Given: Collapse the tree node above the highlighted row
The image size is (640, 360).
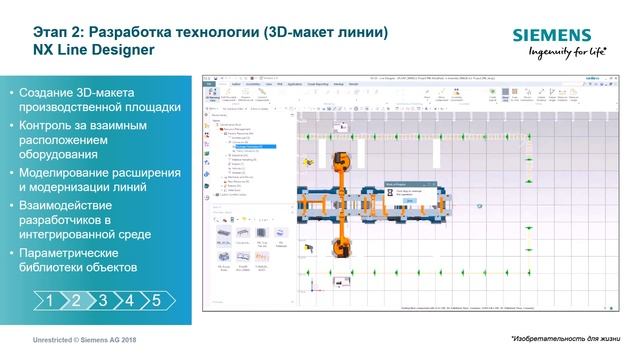Looking at the screenshot, I should [x=226, y=142].
